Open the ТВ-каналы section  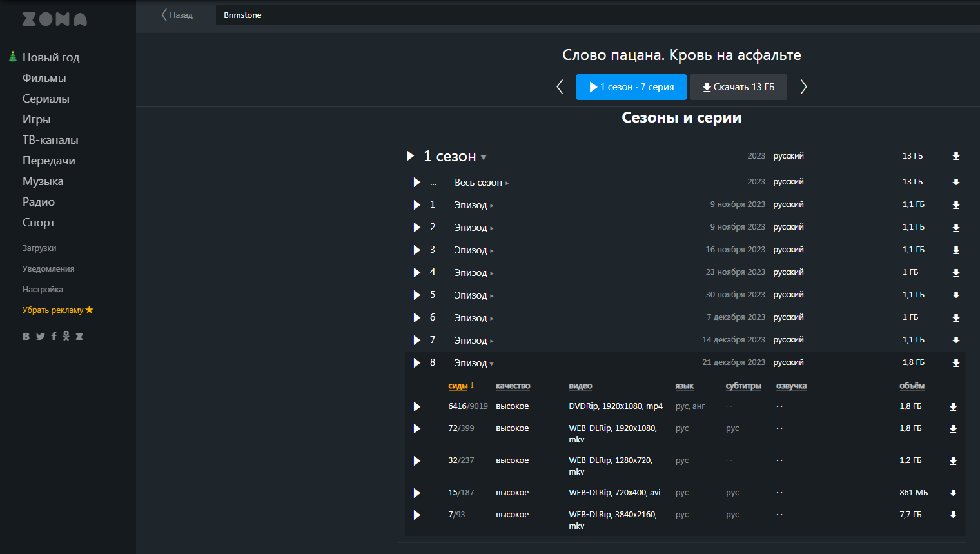(x=50, y=140)
